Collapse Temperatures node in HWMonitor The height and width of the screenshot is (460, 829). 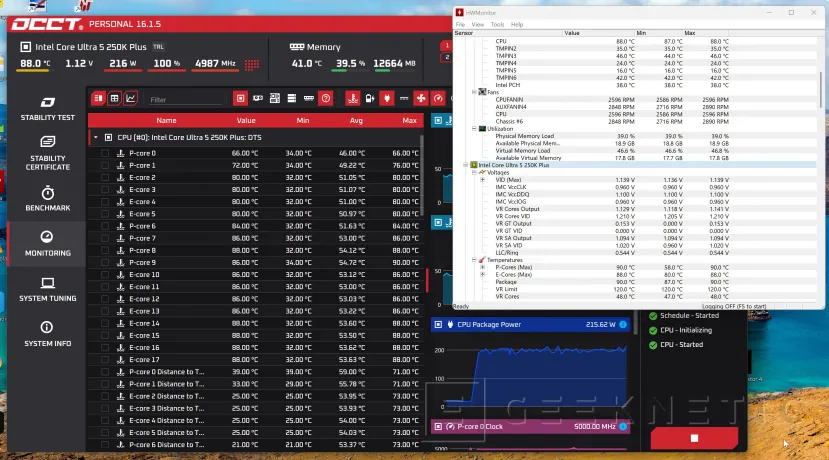point(474,260)
